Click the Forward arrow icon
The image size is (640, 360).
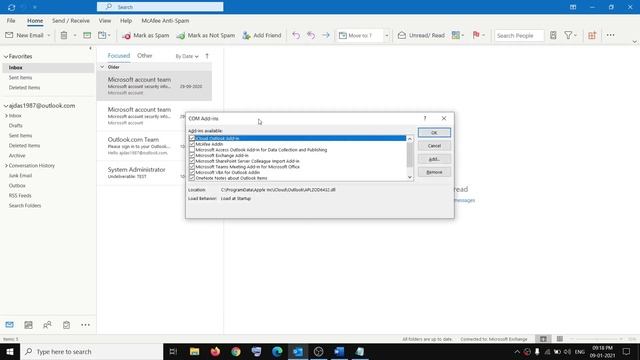coord(326,36)
